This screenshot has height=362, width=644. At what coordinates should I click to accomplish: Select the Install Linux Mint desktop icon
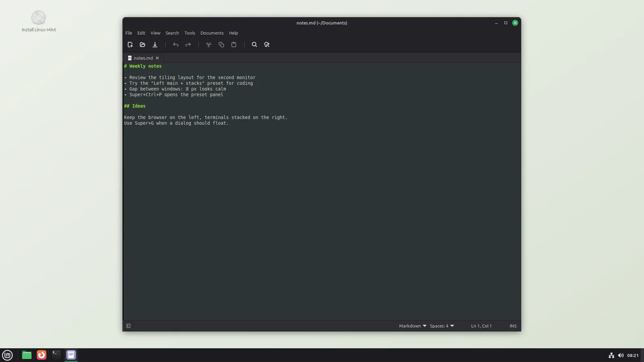coord(39,21)
